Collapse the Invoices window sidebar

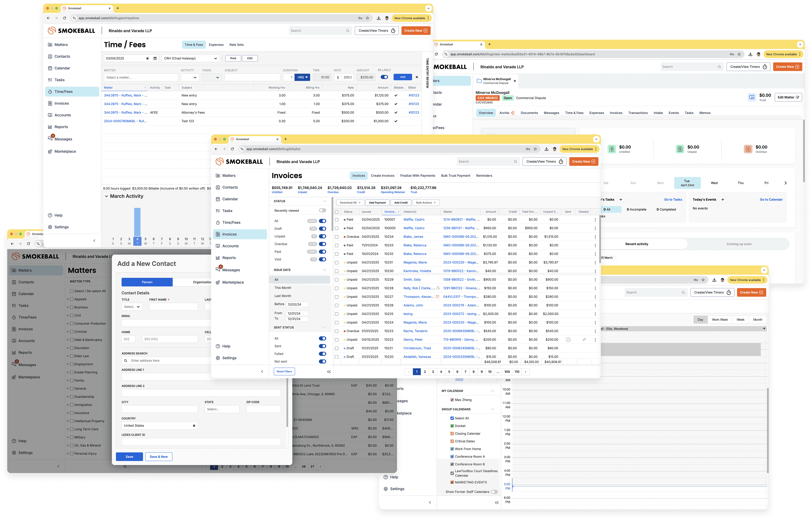[x=262, y=371]
